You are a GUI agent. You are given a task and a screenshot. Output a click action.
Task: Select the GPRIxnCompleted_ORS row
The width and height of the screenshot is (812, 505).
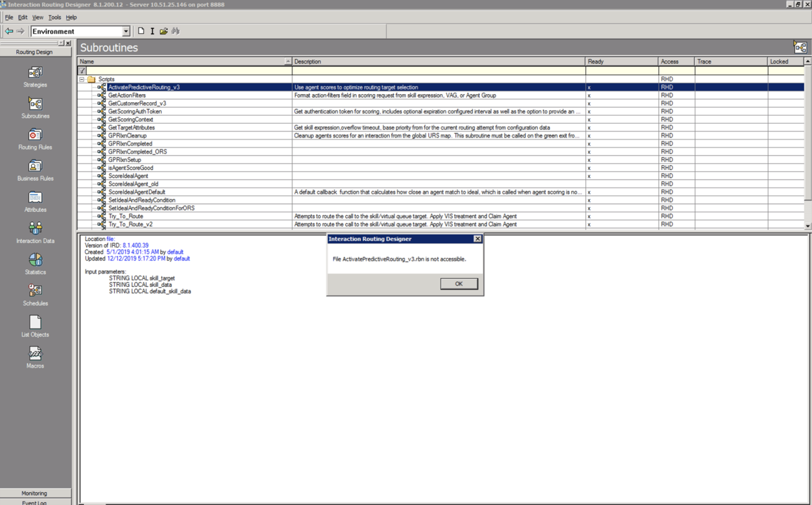441,152
